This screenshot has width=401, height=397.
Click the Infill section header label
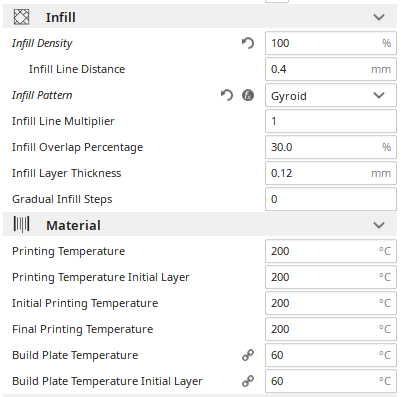tap(61, 17)
